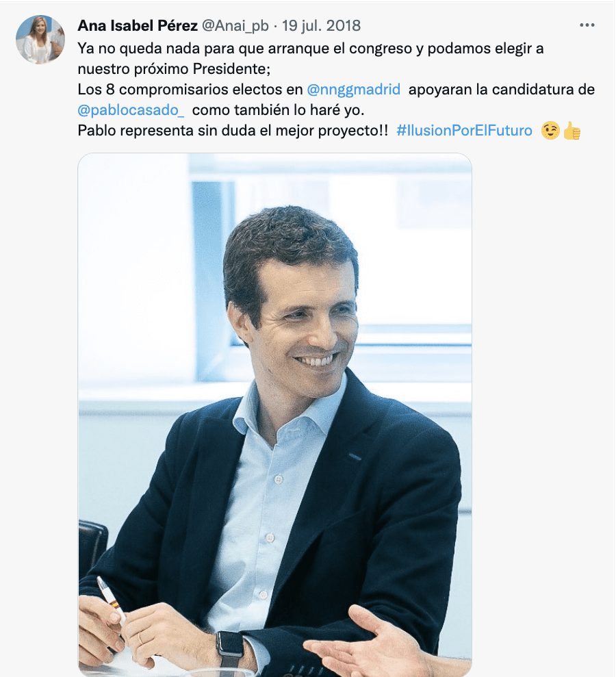Open the tweet's three-dot more options menu

[x=587, y=25]
